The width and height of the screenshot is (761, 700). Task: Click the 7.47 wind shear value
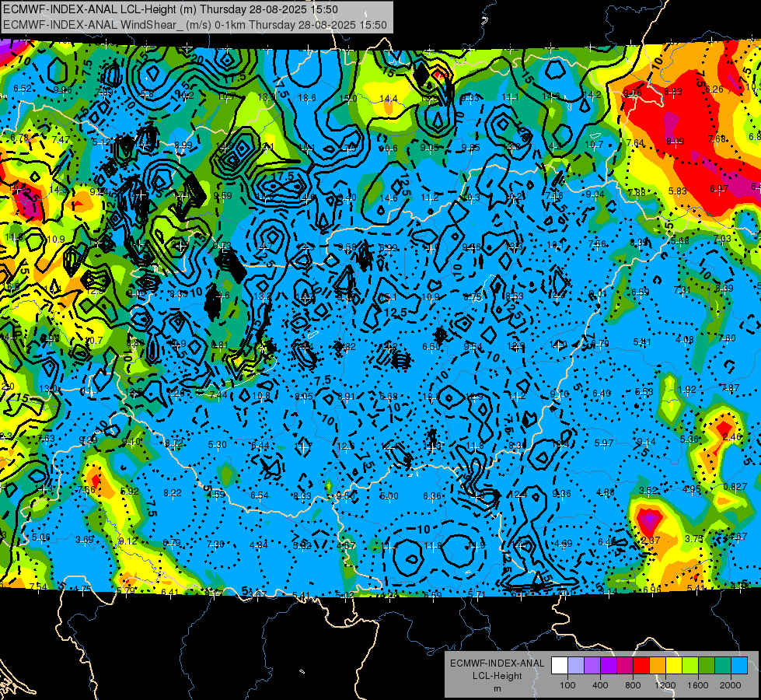(61, 140)
